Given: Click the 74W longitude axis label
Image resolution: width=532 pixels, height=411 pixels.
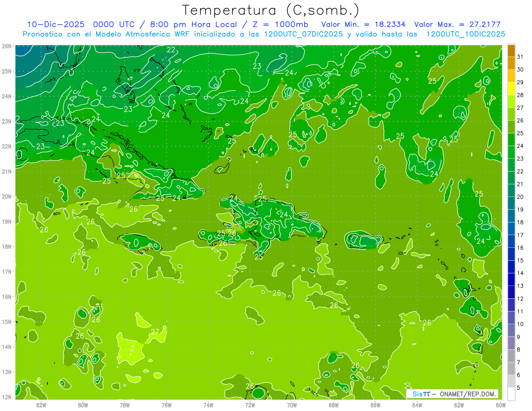Looking at the screenshot, I should click(x=208, y=405).
